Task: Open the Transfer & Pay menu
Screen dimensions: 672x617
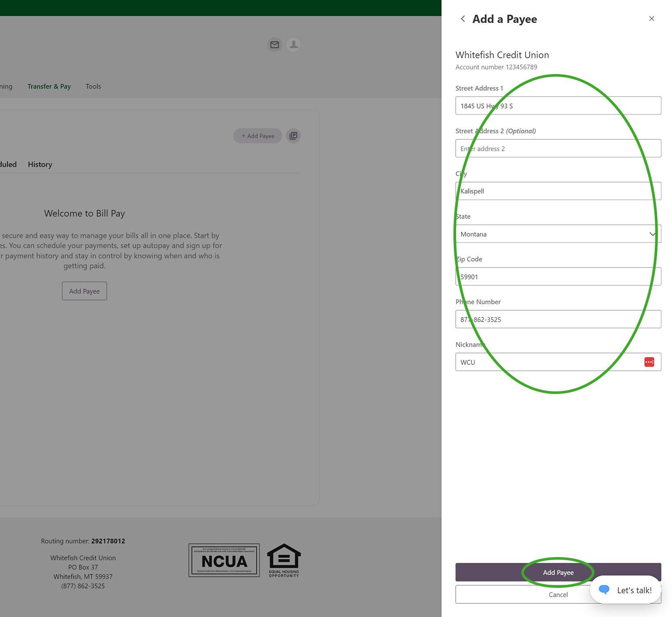Action: click(x=49, y=86)
